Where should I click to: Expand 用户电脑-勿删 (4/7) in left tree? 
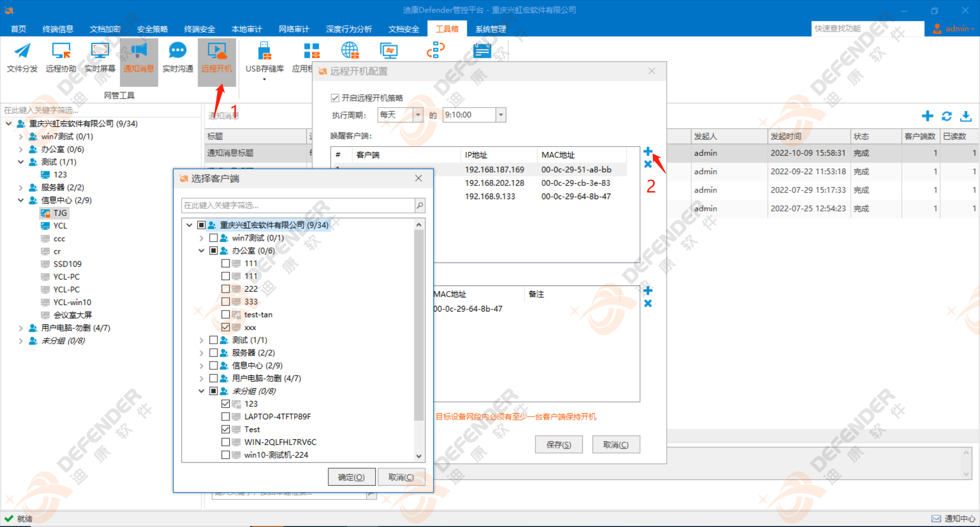click(20, 328)
